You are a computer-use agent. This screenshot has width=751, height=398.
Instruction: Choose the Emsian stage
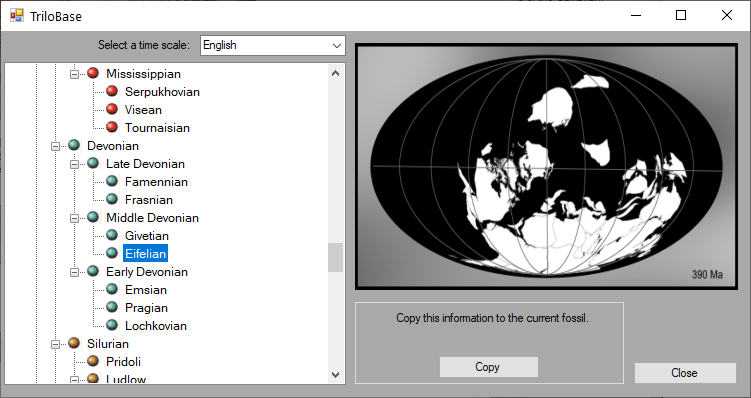(x=146, y=290)
